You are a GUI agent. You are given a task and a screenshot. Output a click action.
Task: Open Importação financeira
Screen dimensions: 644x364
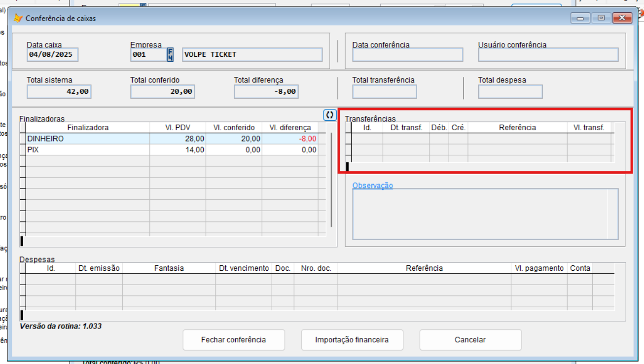coord(352,340)
